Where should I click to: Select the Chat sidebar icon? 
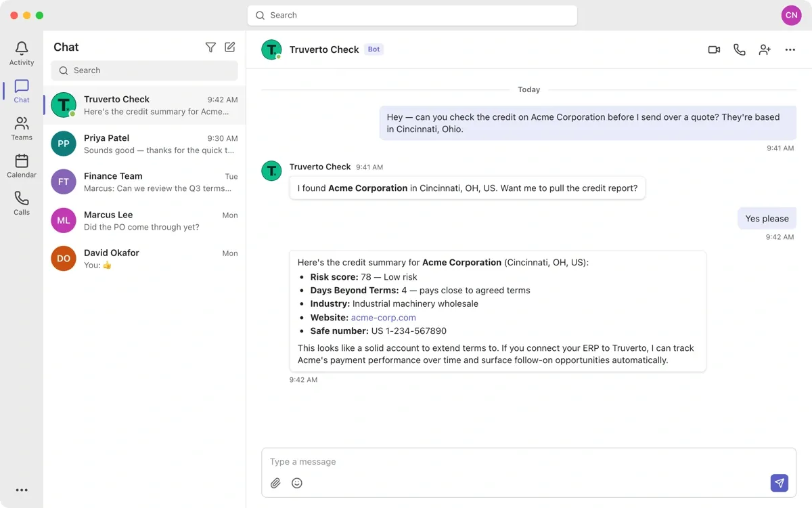(22, 86)
